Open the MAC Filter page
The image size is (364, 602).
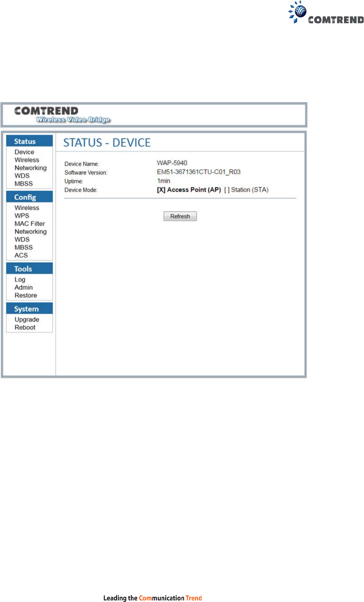click(x=30, y=224)
